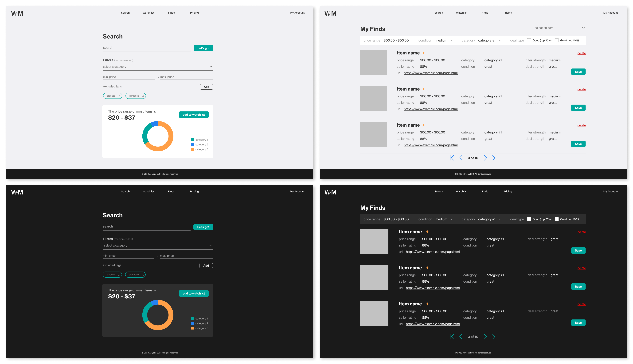Click 'add to watchlist' button in dark Search
This screenshot has height=364, width=633.
(x=194, y=293)
